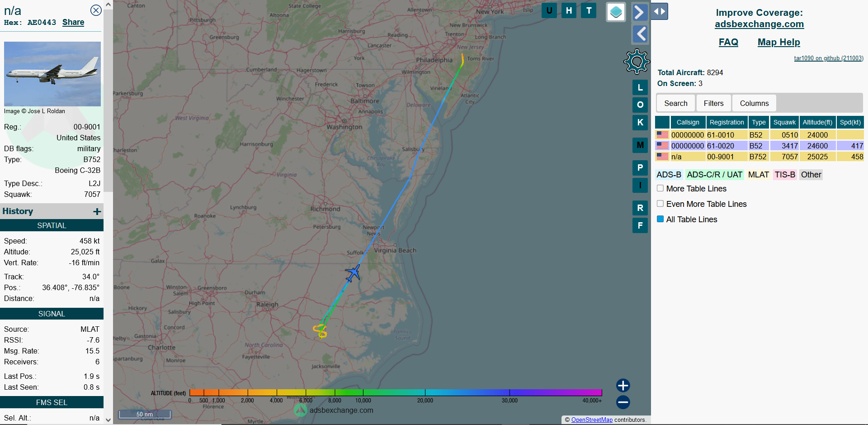The height and width of the screenshot is (425, 868).
Task: Select the blue aircraft icon on map
Action: coord(353,273)
